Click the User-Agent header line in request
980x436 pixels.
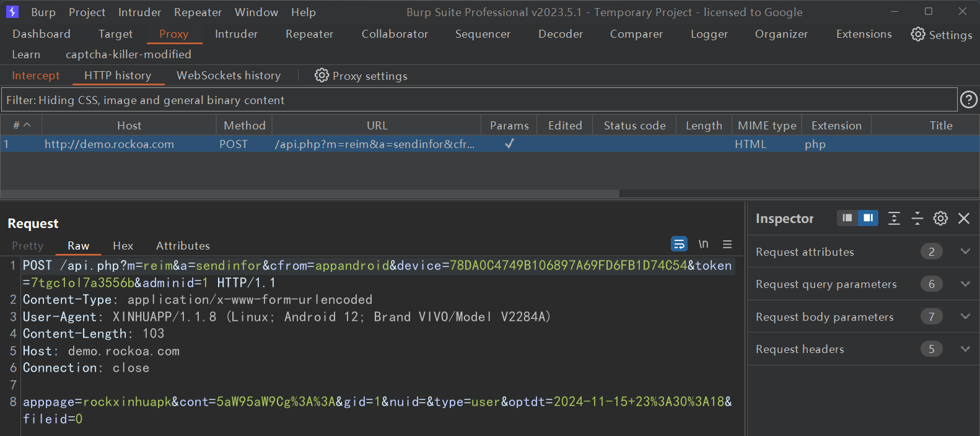point(287,316)
